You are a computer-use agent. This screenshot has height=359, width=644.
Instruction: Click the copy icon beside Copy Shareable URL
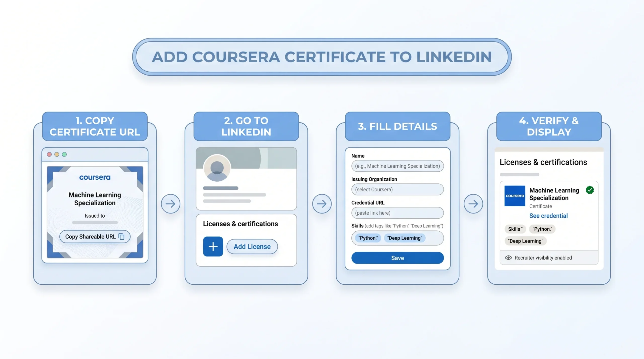tap(122, 236)
